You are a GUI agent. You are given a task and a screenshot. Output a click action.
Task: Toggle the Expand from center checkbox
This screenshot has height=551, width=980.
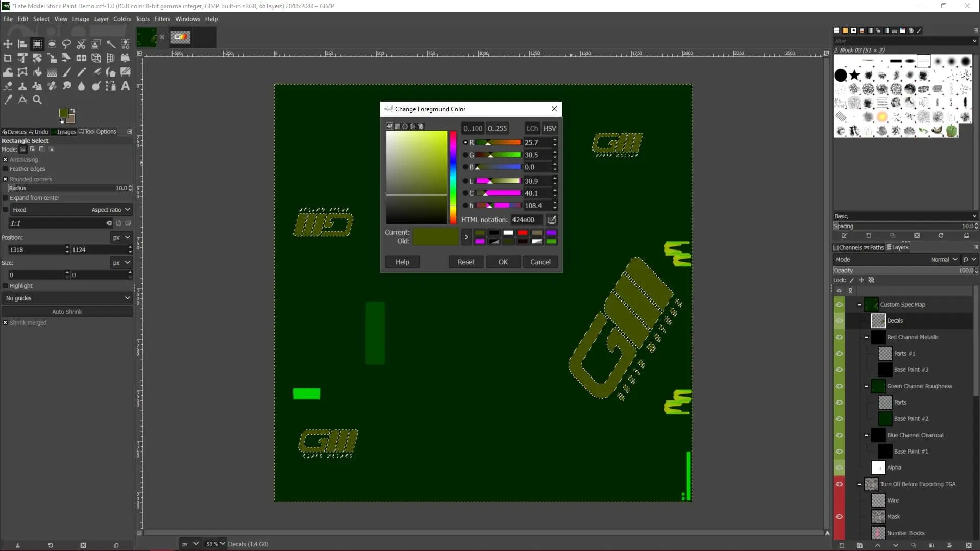coord(6,198)
